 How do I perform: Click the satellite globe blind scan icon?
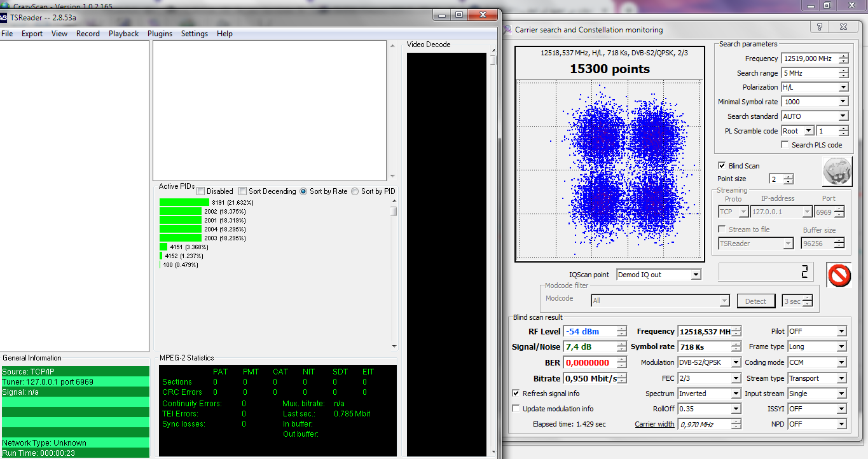(x=837, y=172)
